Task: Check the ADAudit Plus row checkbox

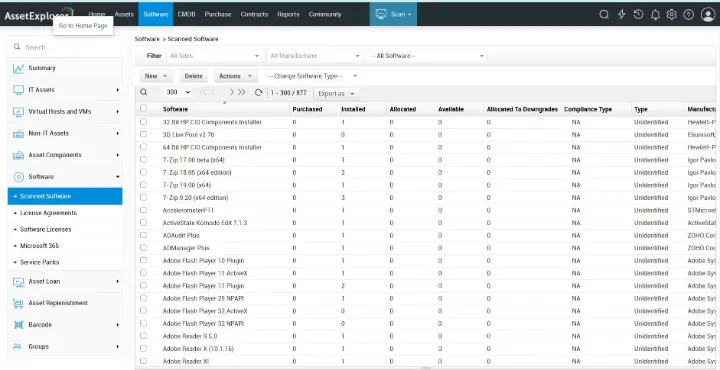Action: (x=143, y=235)
